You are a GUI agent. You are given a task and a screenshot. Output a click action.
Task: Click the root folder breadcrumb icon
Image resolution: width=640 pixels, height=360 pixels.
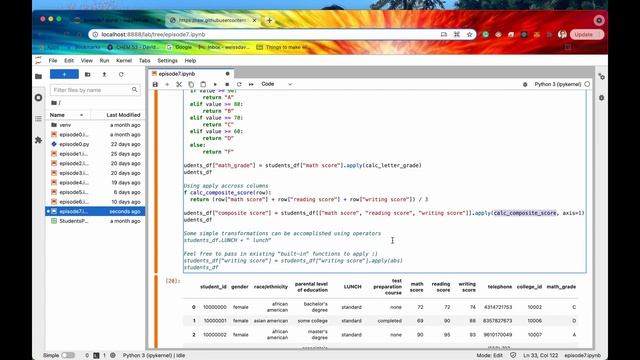[54, 103]
